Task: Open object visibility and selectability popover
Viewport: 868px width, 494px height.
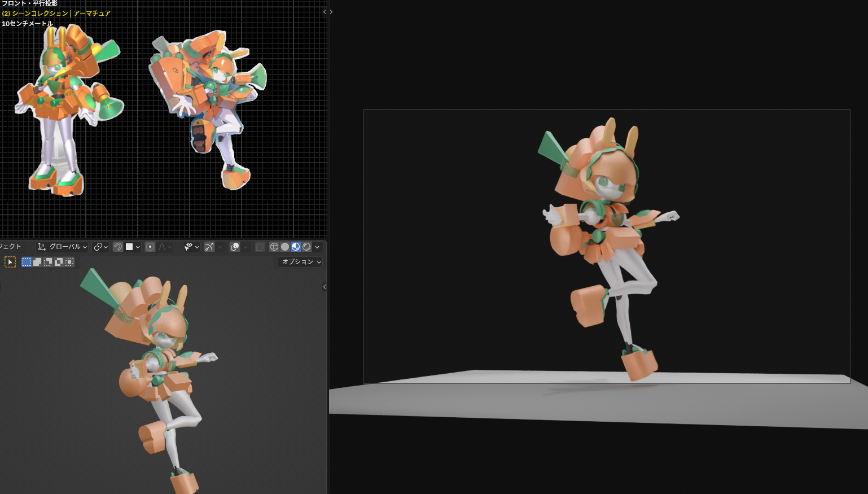Action: (x=191, y=247)
